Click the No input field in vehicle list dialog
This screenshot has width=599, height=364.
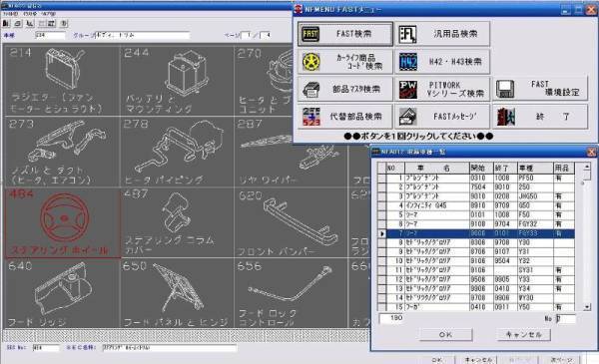tap(565, 318)
